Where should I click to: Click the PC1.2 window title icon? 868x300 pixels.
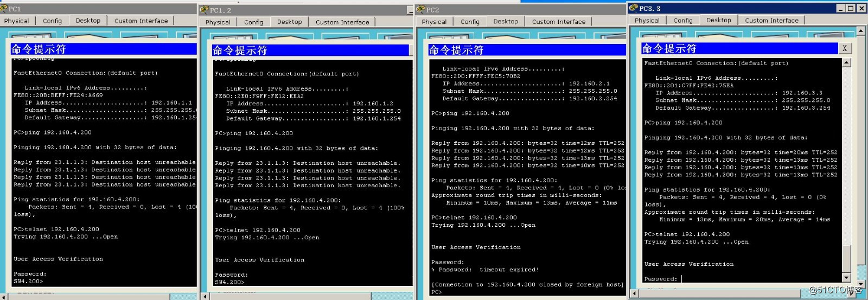tap(204, 10)
